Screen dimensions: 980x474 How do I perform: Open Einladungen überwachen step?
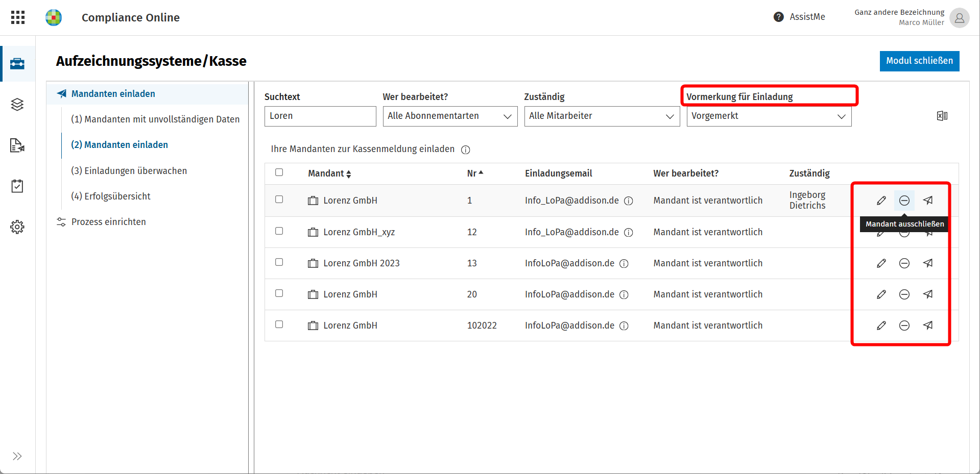coord(129,171)
